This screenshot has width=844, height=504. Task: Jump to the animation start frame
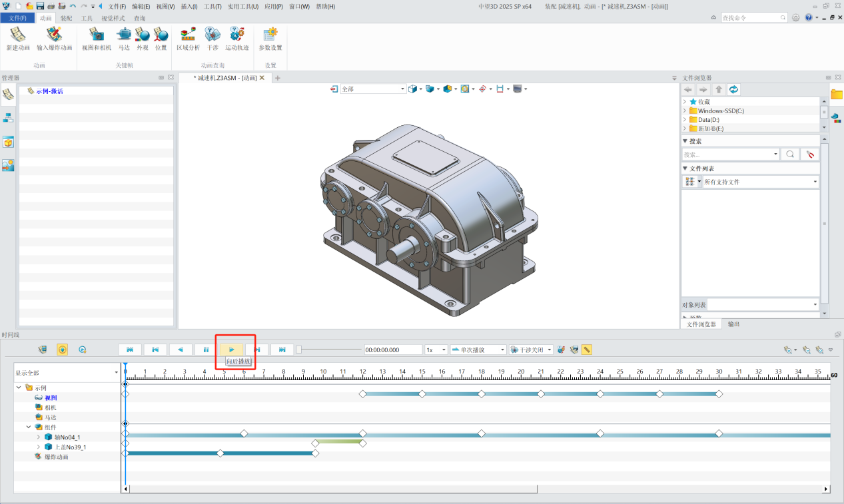click(x=130, y=350)
